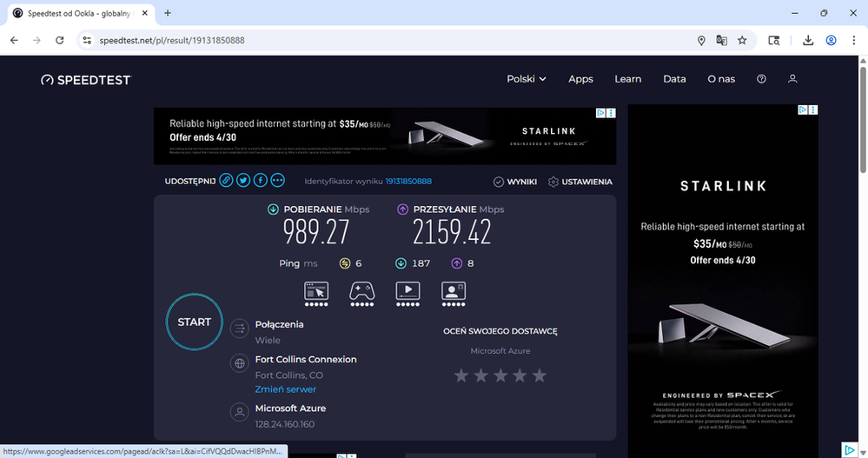The image size is (868, 458).
Task: Open the Data menu item
Action: [674, 79]
